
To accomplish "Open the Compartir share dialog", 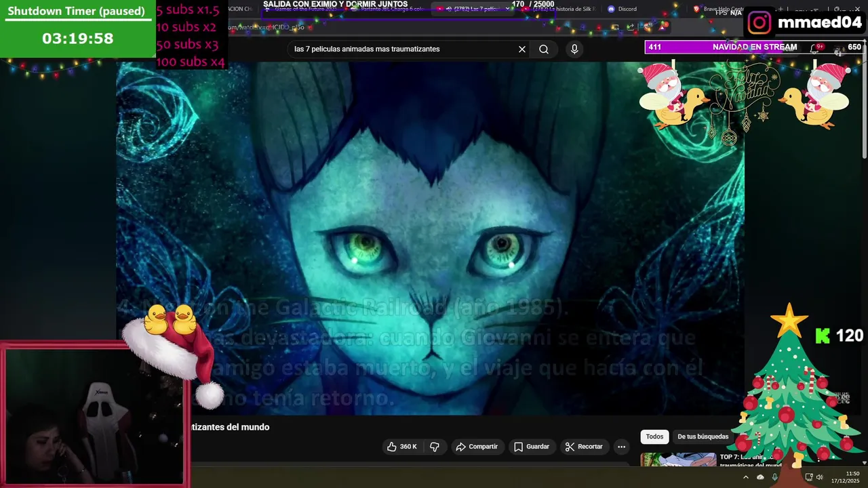I will (x=477, y=447).
